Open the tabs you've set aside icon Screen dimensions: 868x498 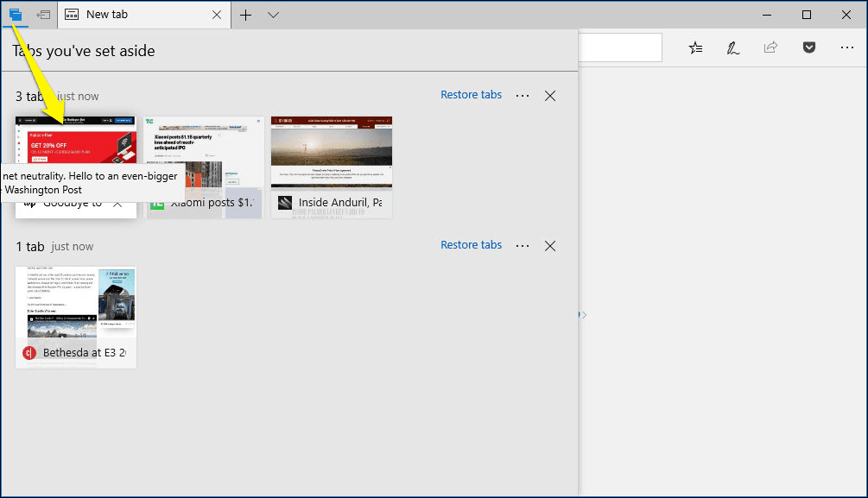click(x=16, y=15)
